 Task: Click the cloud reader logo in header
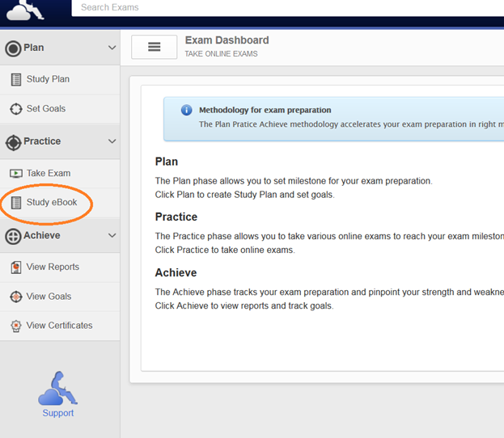(x=25, y=10)
